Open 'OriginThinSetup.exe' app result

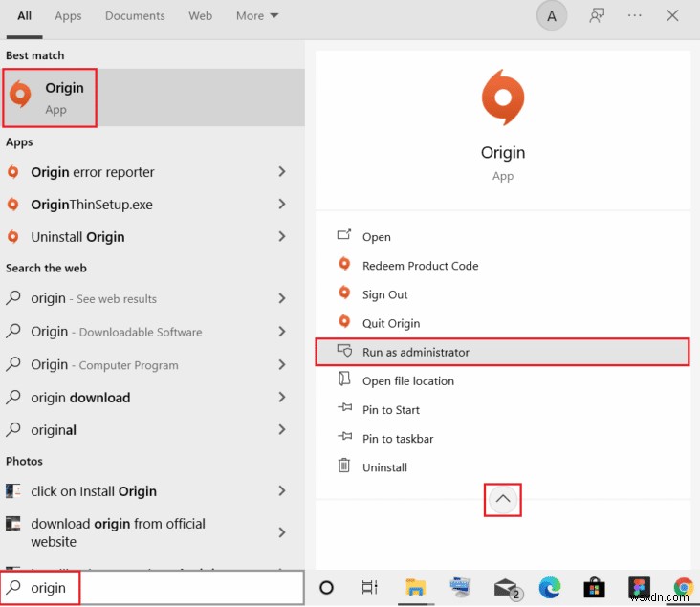pyautogui.click(x=152, y=205)
